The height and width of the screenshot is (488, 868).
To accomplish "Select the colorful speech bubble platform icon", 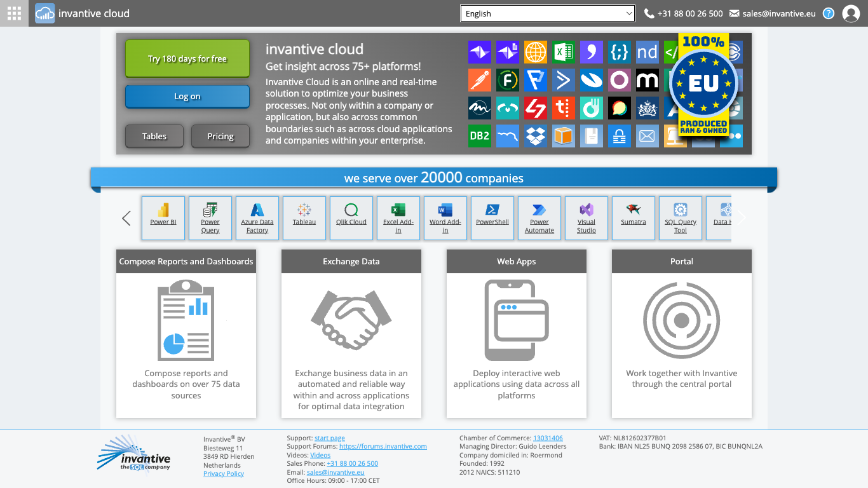I will (x=620, y=108).
